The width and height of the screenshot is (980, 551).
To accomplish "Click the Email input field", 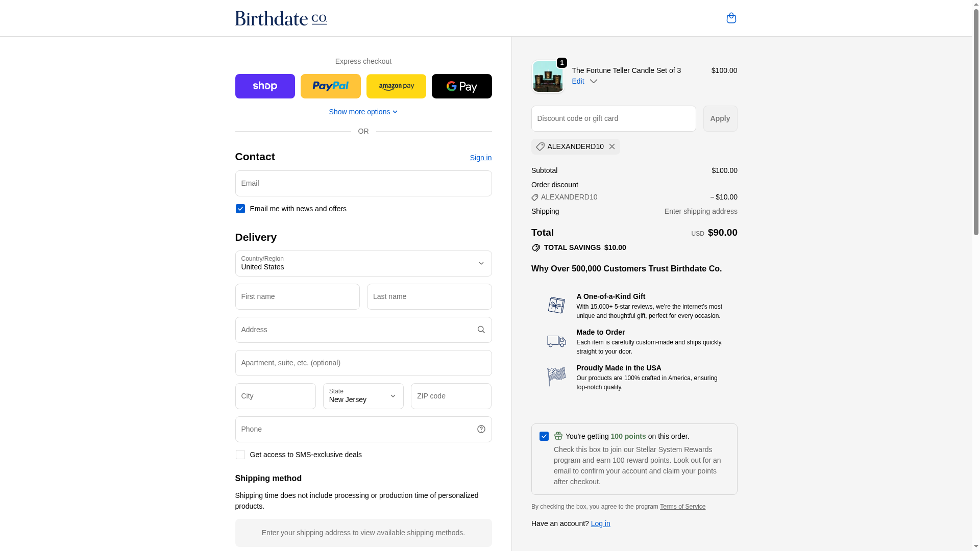I will click(363, 183).
